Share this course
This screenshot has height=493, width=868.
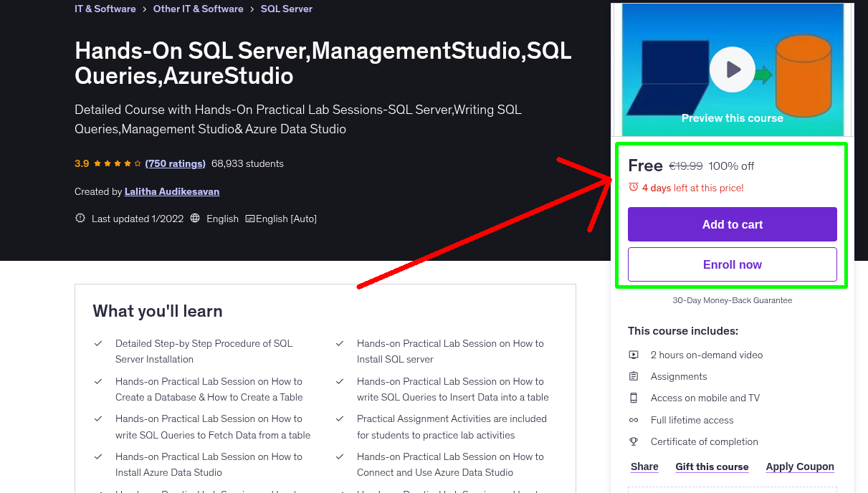coord(644,466)
